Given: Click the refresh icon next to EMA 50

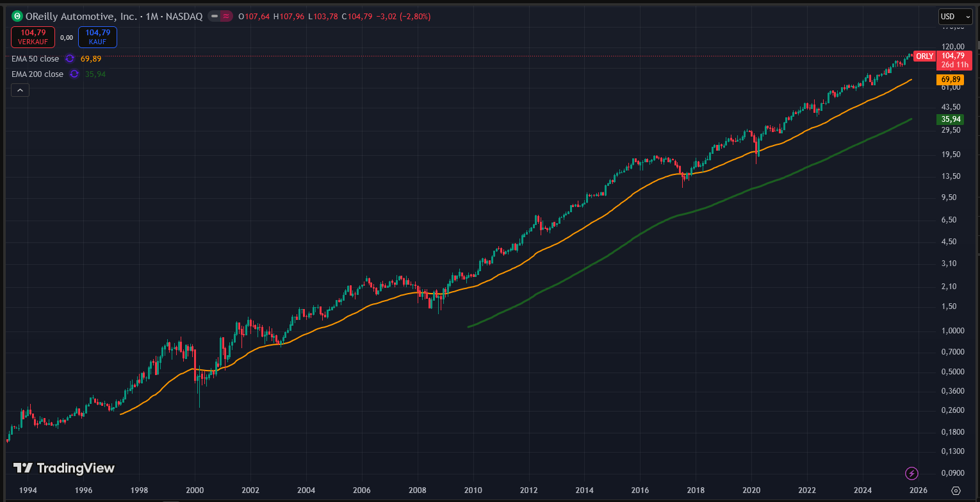Looking at the screenshot, I should tap(70, 59).
